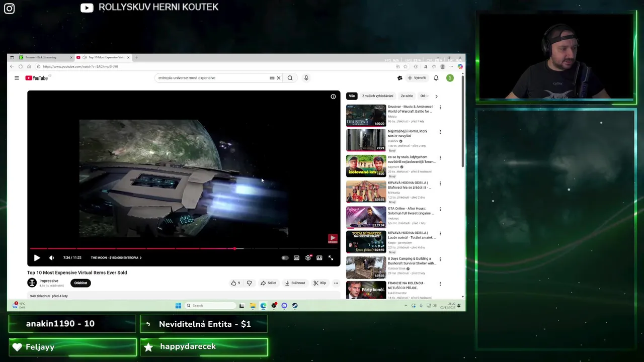
Task: Open the Impressive channel avatar
Action: (32, 283)
